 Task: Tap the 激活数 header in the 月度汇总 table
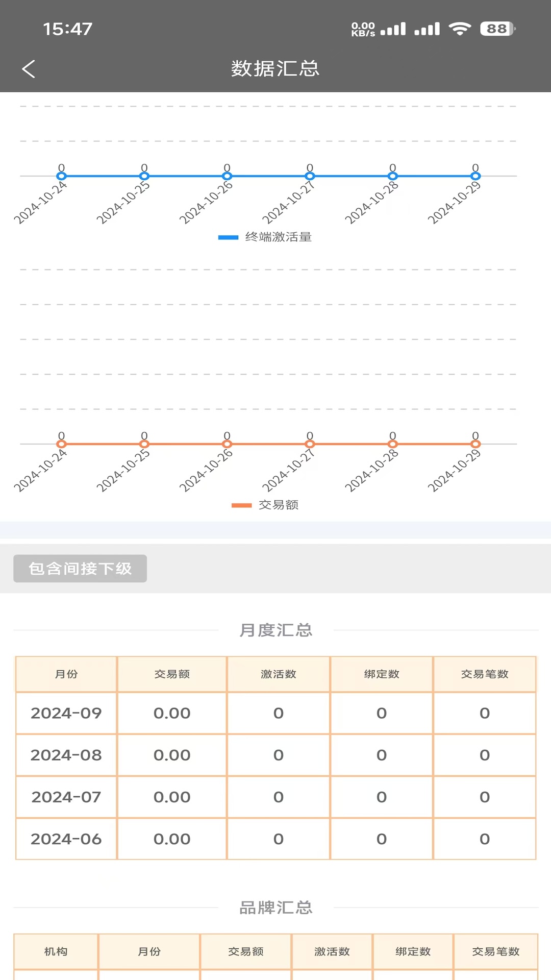(278, 674)
